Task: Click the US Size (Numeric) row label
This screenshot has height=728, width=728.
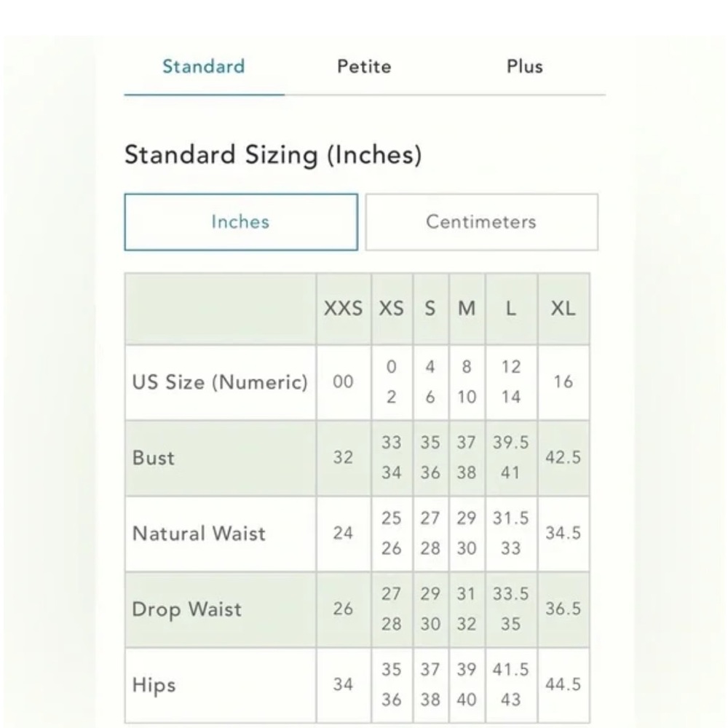Action: (x=220, y=383)
